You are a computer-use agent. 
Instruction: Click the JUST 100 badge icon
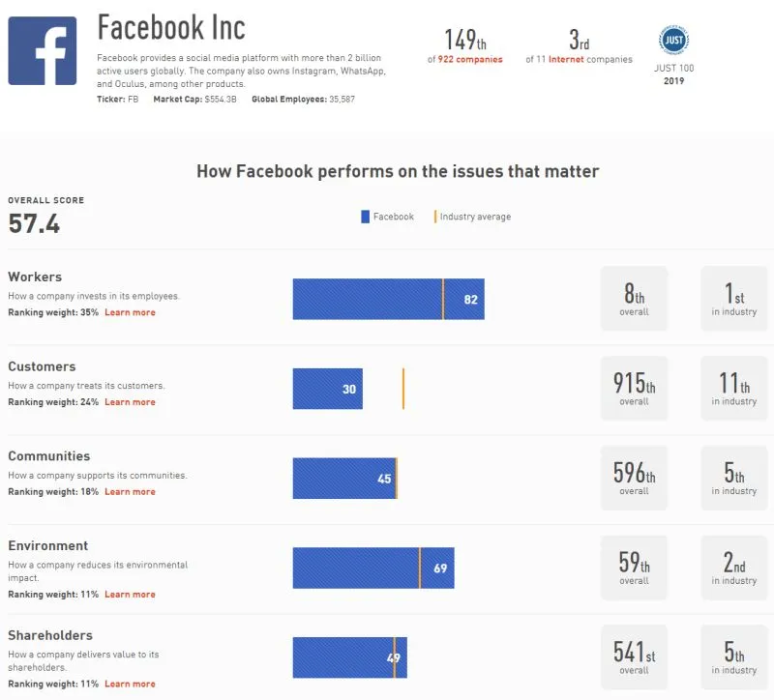coord(673,41)
